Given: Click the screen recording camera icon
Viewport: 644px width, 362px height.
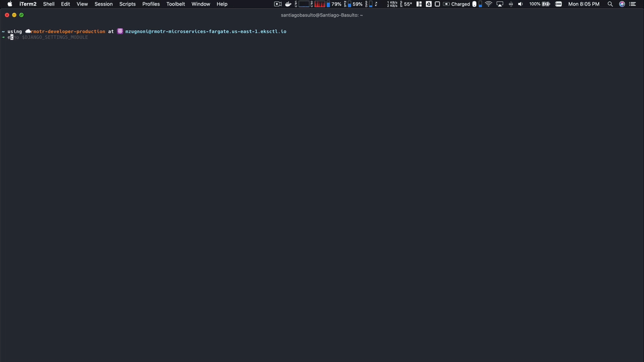Looking at the screenshot, I should (278, 4).
